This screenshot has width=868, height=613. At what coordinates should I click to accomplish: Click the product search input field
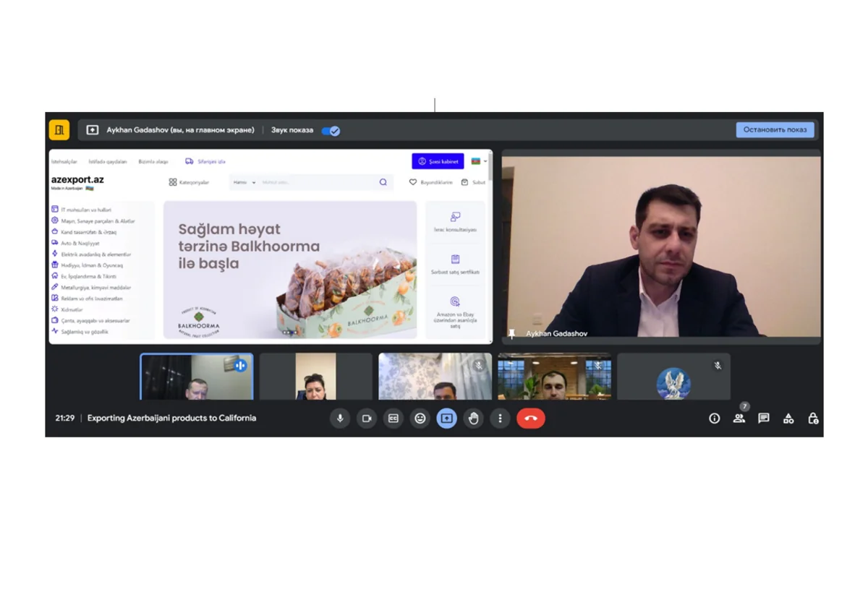click(x=317, y=182)
